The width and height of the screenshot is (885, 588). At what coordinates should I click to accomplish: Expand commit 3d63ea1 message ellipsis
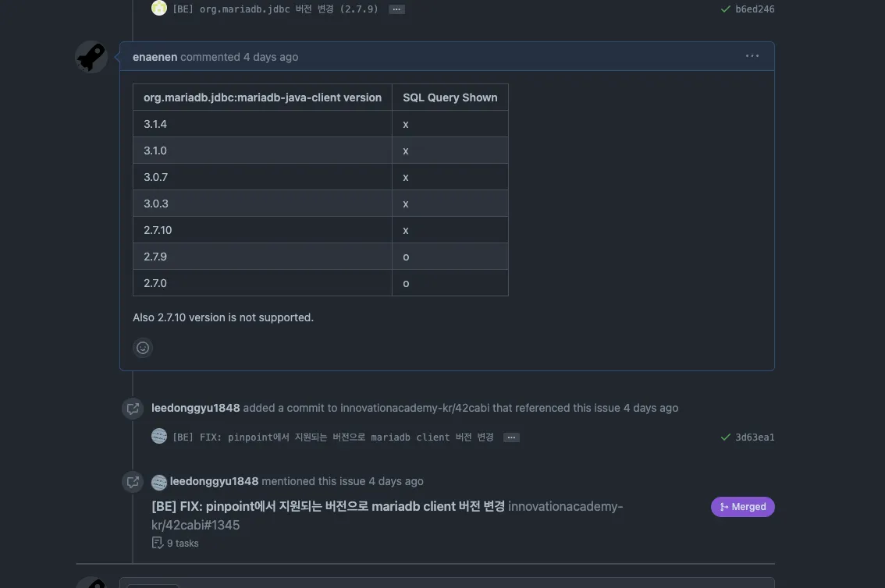511,437
